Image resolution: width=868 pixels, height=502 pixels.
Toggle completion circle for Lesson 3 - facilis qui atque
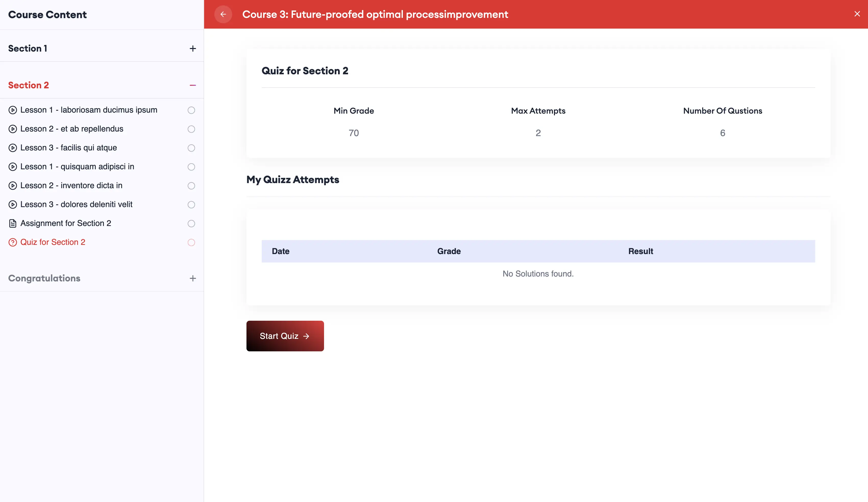[x=191, y=148]
